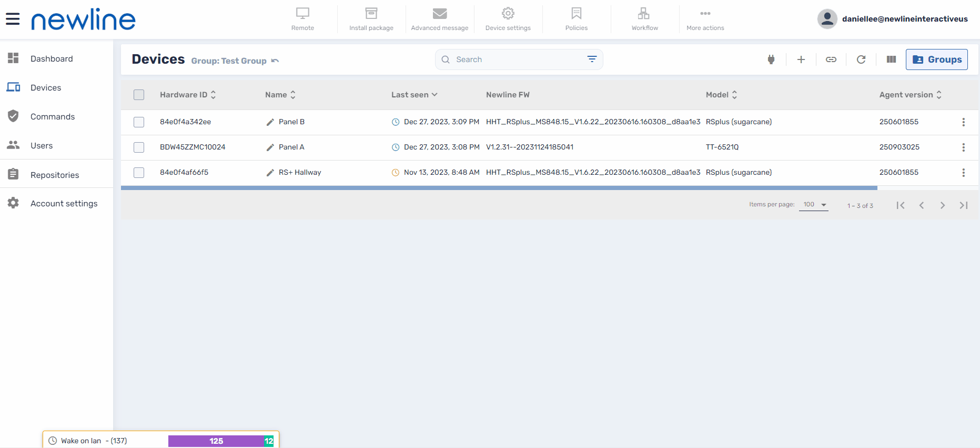Click agent version 250903025
980x448 pixels.
pos(900,147)
